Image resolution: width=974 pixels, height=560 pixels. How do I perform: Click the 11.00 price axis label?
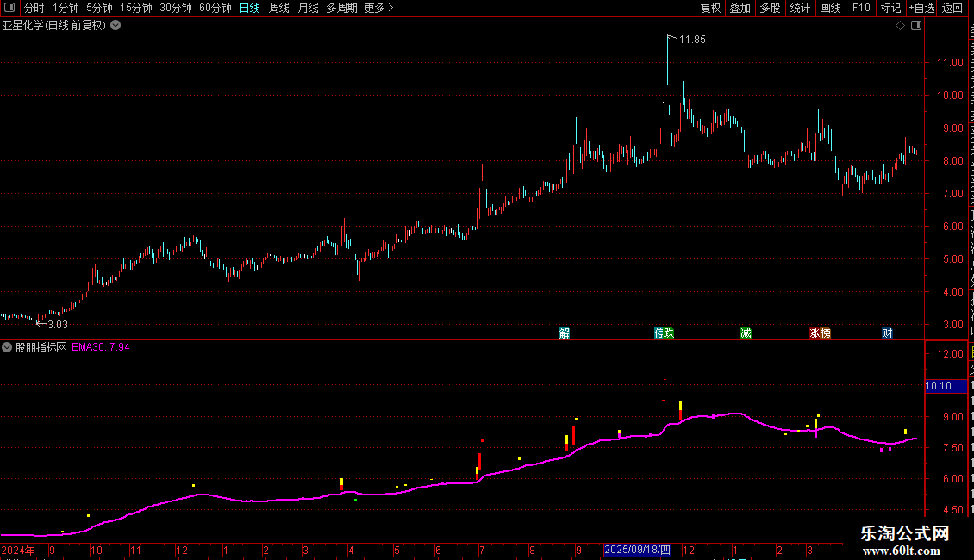(x=950, y=62)
